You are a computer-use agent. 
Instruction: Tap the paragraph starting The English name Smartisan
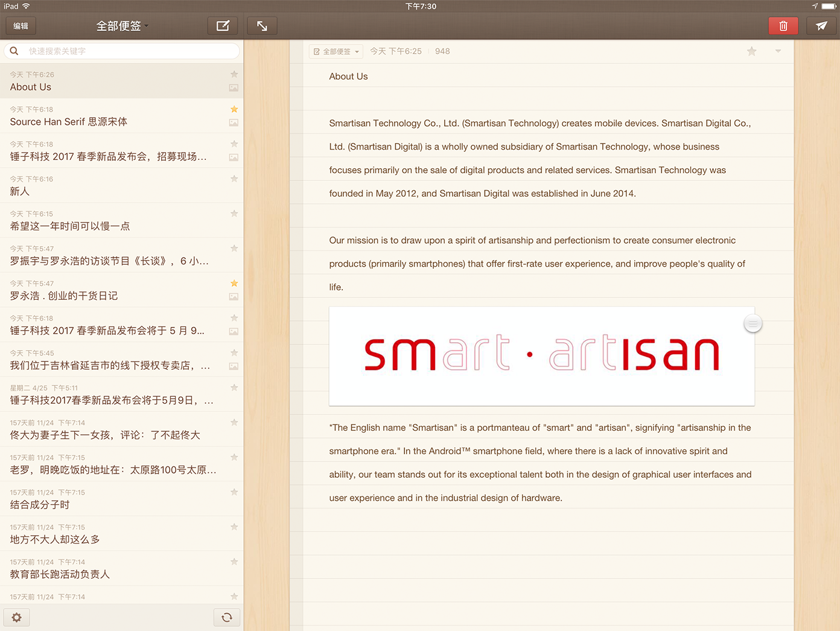tap(540, 463)
